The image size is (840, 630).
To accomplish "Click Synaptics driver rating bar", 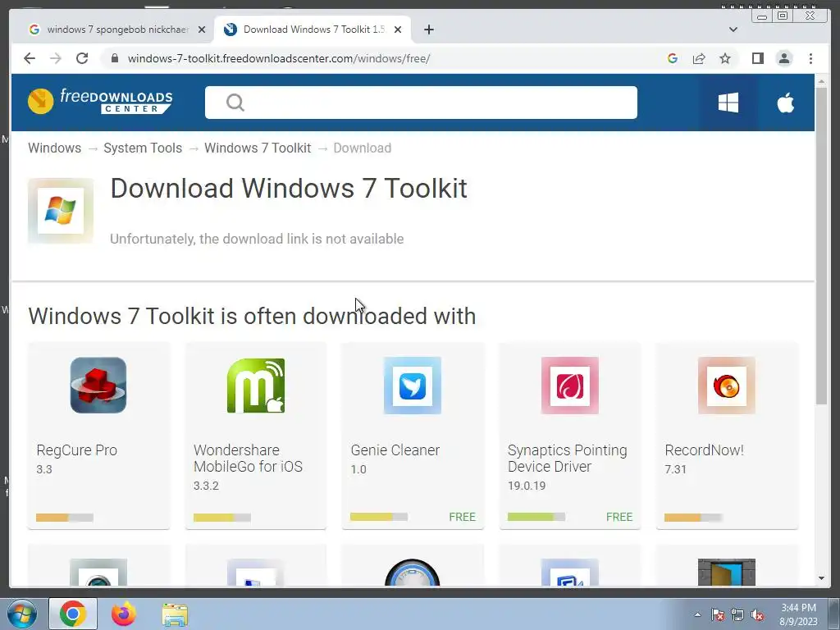I will tap(536, 517).
